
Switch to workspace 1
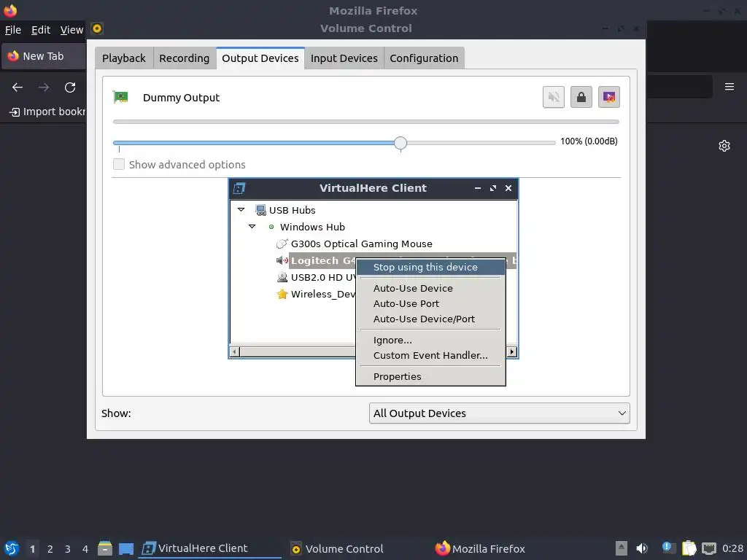pos(32,548)
